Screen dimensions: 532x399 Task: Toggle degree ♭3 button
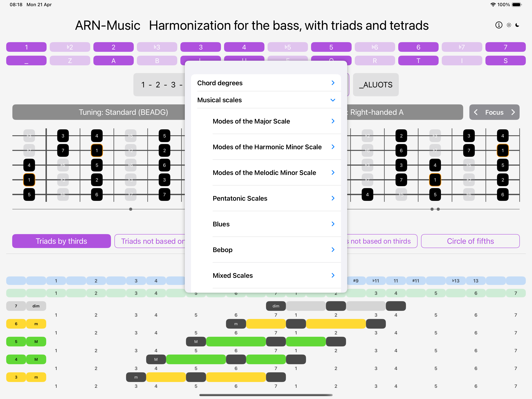click(157, 47)
